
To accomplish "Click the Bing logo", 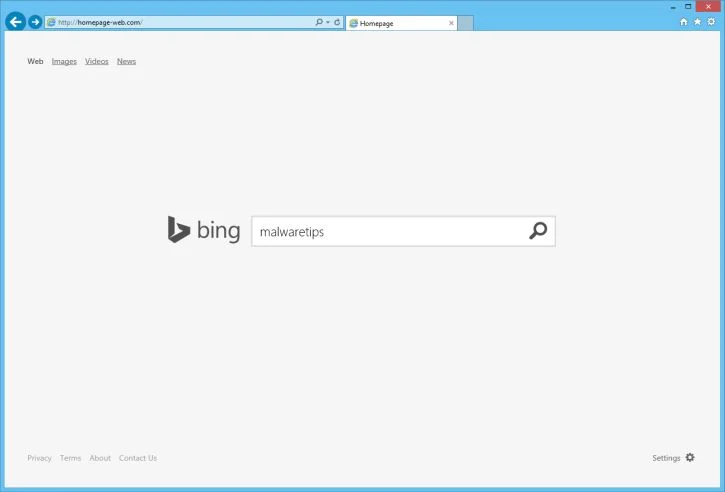I will [204, 230].
